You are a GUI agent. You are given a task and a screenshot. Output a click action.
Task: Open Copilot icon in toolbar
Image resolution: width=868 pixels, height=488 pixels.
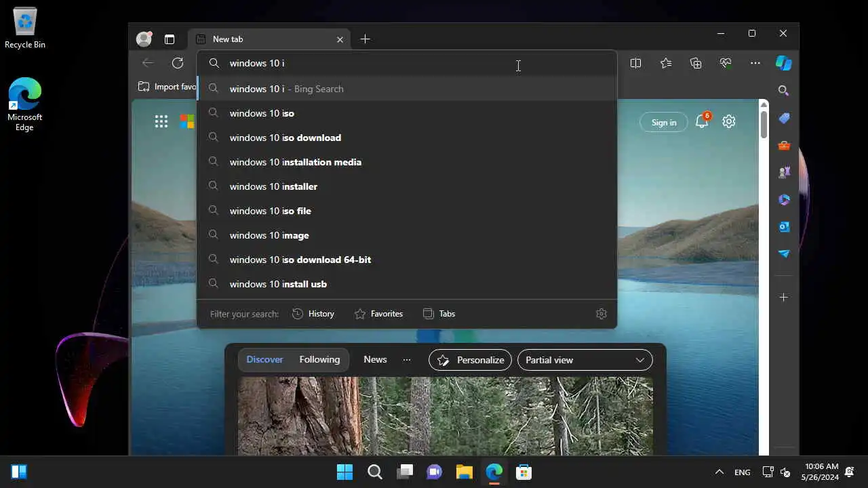coord(784,63)
